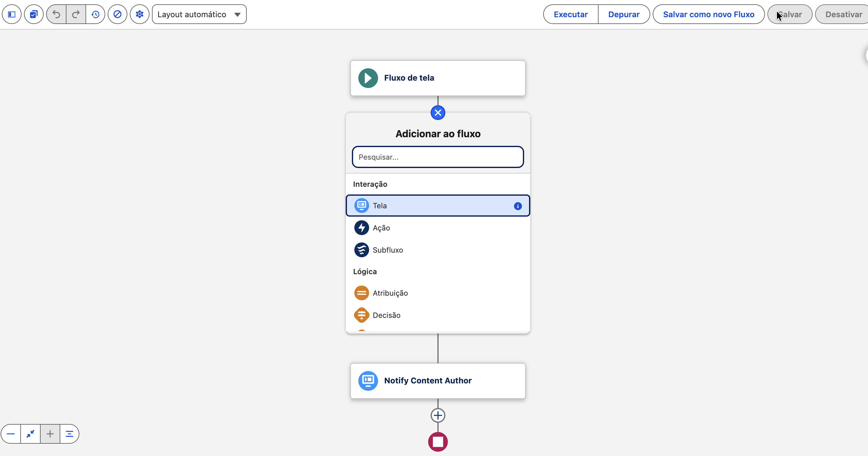Viewport: 868px width, 456px height.
Task: Click the Pesquisar search field
Action: 438,157
